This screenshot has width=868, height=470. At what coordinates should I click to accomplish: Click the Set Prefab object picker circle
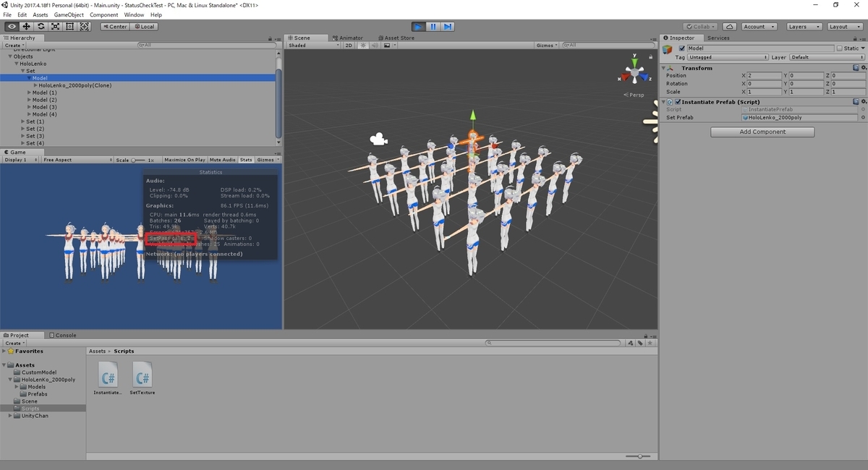tap(862, 117)
